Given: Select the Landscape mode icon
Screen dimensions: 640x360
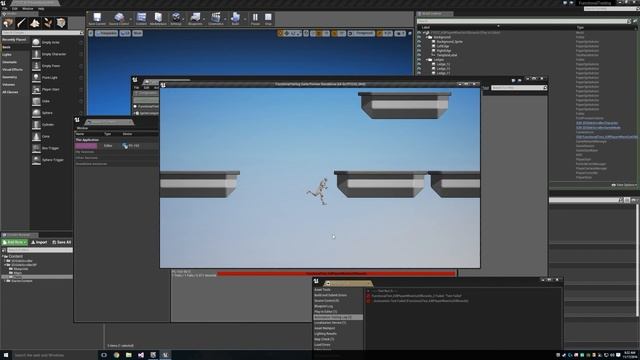Looking at the screenshot, I should click(x=35, y=23).
